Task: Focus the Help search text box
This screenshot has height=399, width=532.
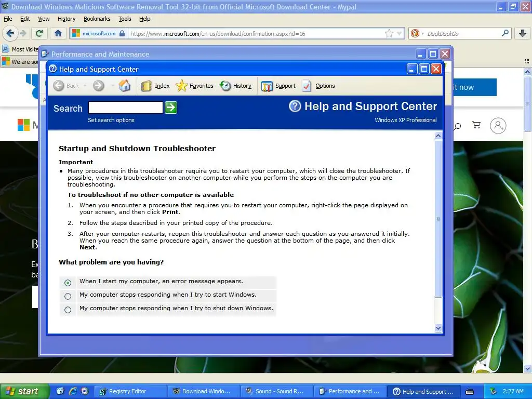Action: [x=126, y=108]
